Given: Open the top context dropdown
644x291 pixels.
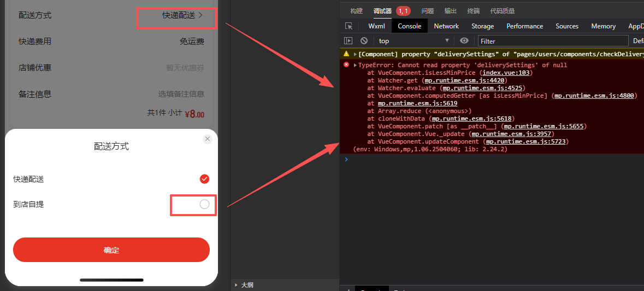Looking at the screenshot, I should [413, 41].
